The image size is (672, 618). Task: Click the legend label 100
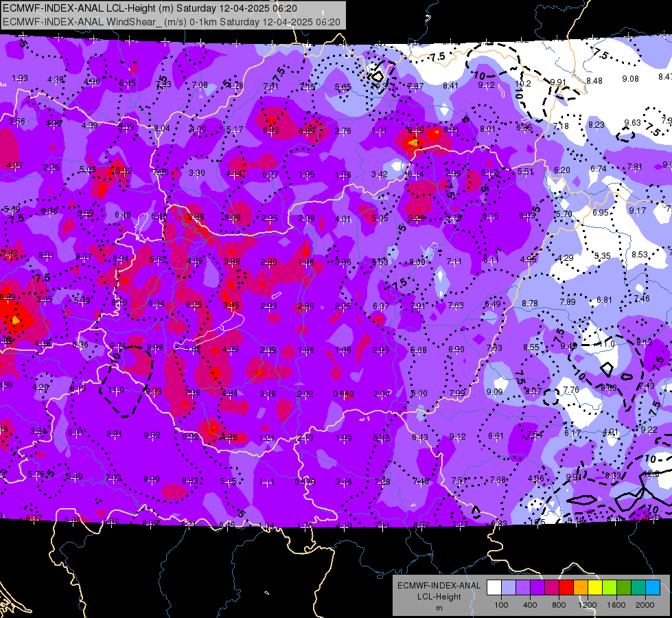[501, 605]
